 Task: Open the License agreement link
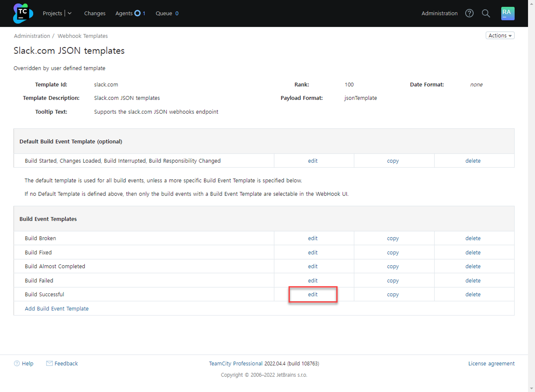pyautogui.click(x=491, y=364)
